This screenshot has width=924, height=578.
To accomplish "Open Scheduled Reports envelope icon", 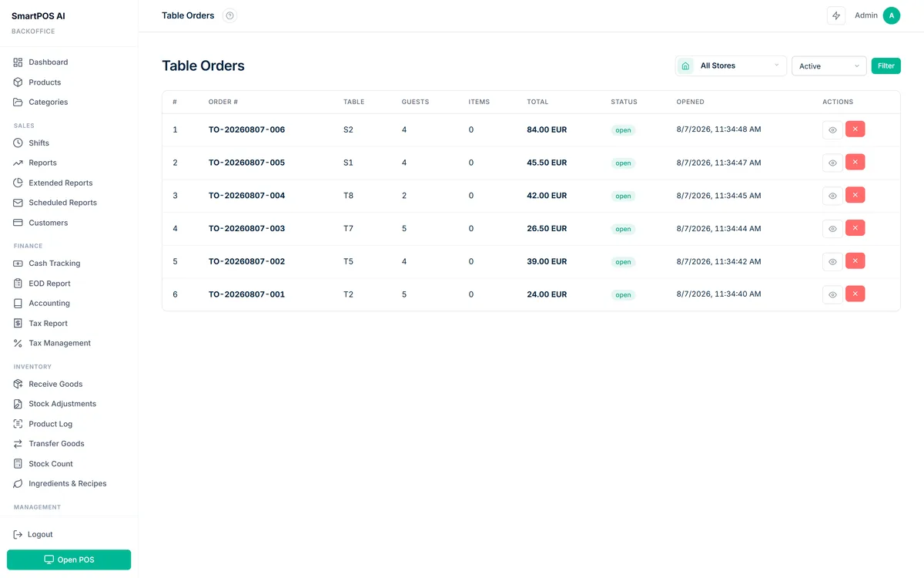I will coord(18,203).
